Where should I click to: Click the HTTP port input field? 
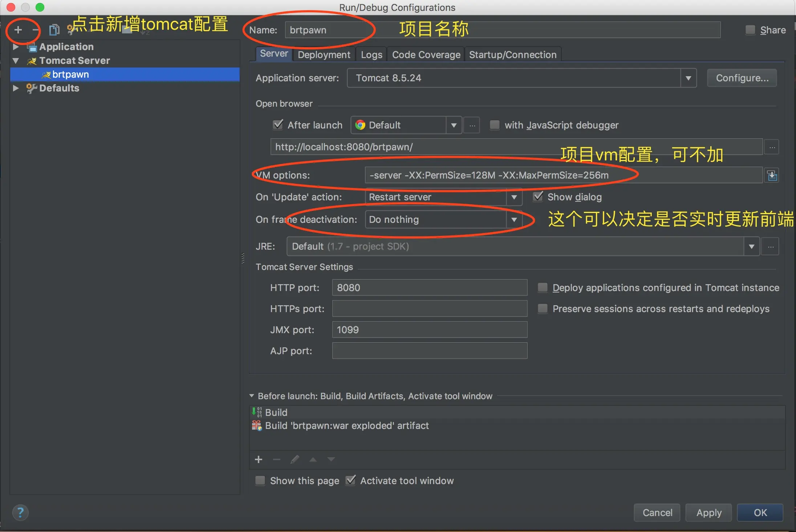point(430,288)
